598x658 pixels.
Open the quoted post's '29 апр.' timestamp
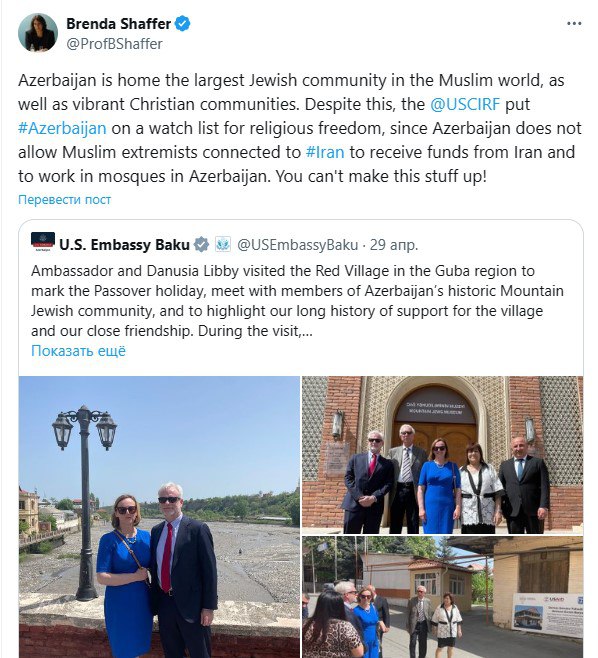tap(394, 245)
